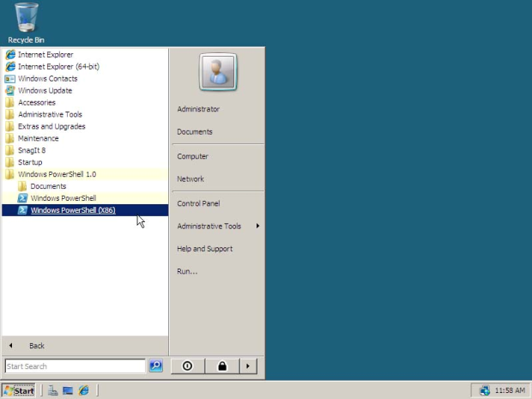
Task: Launch Windows PowerShell label
Action: pos(63,198)
